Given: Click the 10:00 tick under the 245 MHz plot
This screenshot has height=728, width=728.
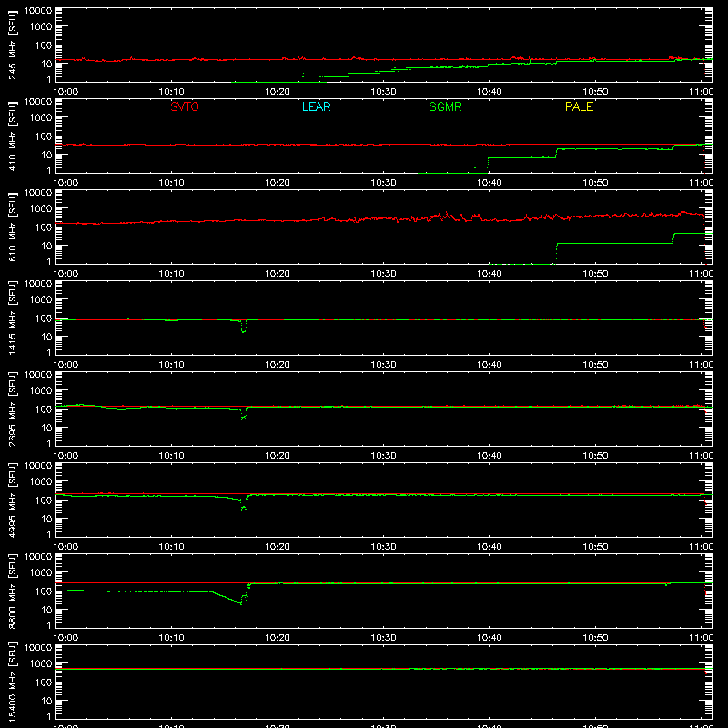Looking at the screenshot, I should tap(66, 92).
